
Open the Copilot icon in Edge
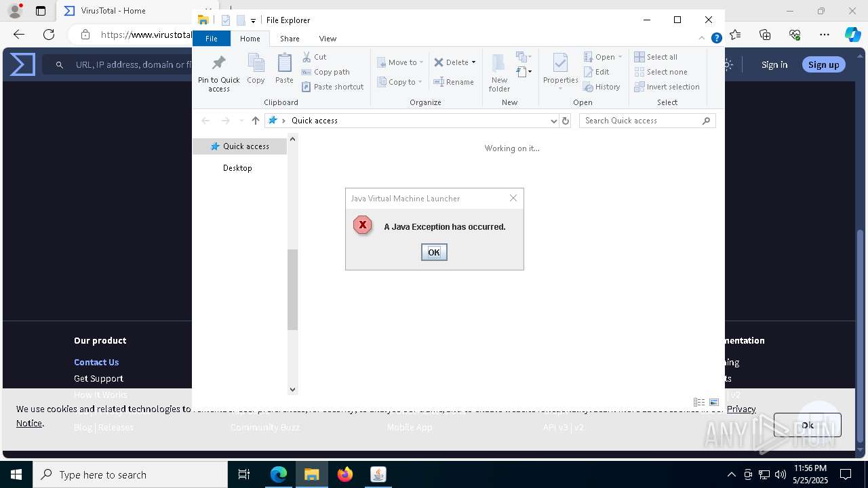852,35
